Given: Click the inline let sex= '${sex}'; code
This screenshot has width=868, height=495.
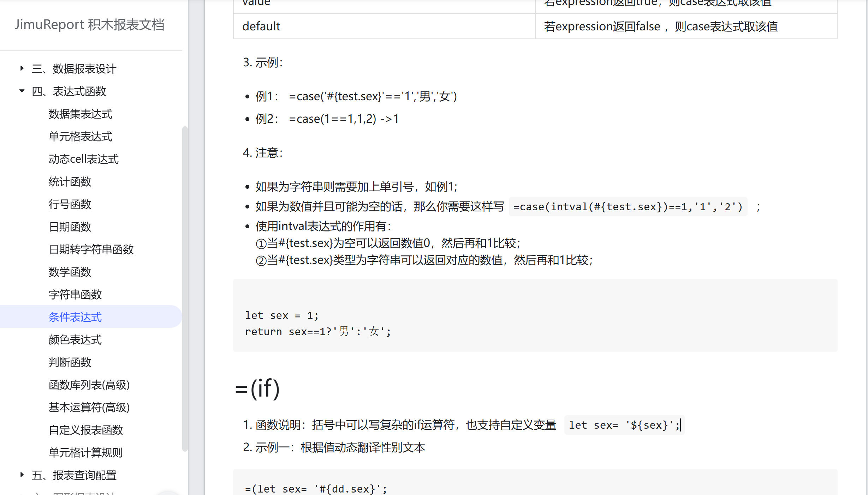Looking at the screenshot, I should click(624, 425).
